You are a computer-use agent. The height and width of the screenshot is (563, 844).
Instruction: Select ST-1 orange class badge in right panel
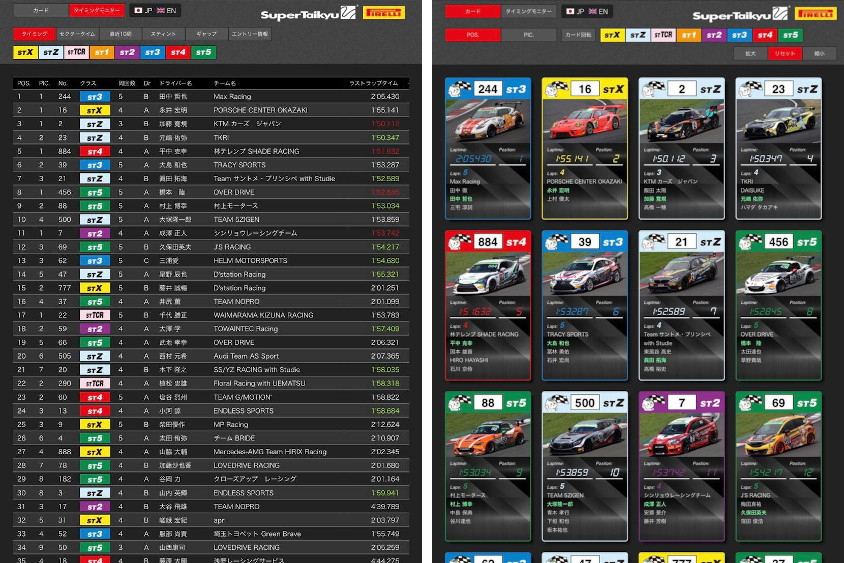[x=687, y=34]
